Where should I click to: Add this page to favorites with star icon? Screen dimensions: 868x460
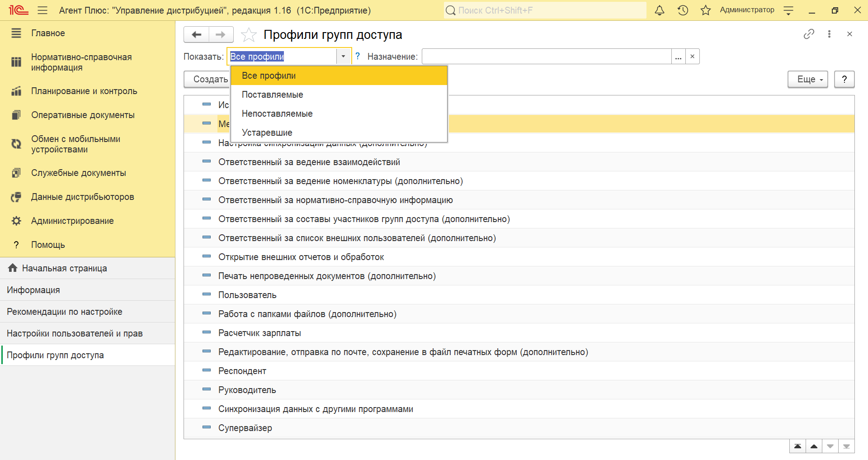[249, 34]
